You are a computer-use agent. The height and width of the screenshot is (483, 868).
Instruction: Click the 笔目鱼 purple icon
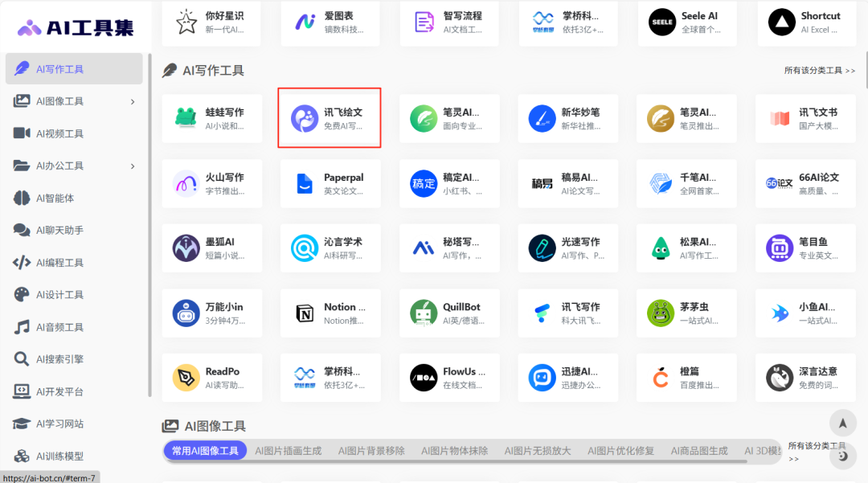tap(780, 248)
